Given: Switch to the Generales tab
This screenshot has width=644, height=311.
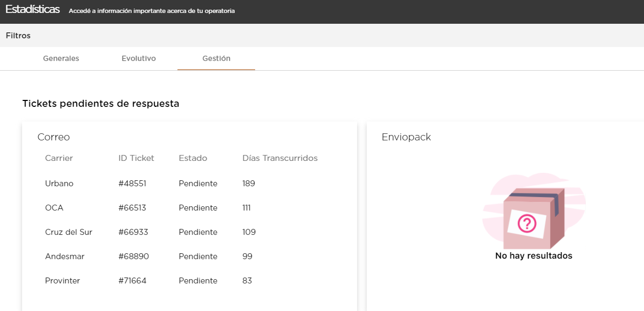Looking at the screenshot, I should click(x=61, y=58).
